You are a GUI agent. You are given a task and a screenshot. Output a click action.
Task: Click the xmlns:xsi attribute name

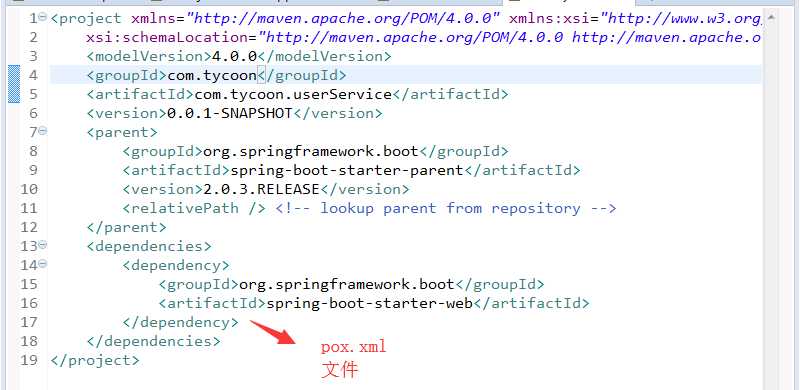click(549, 19)
